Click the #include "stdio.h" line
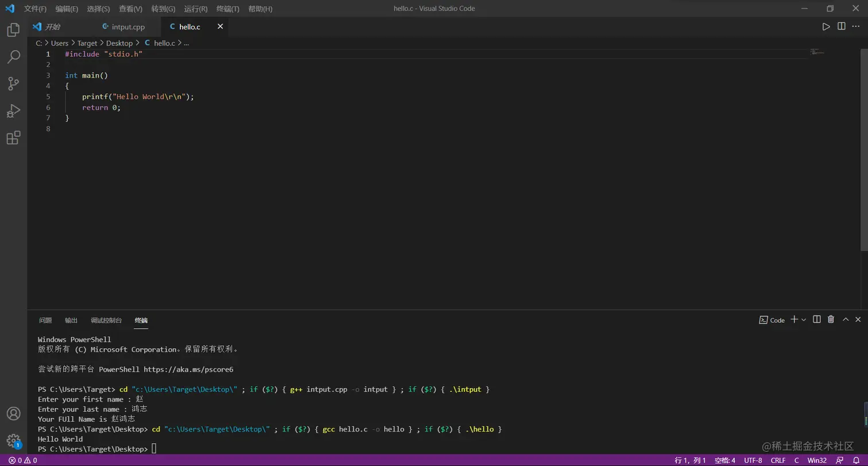This screenshot has height=466, width=868. (103, 54)
